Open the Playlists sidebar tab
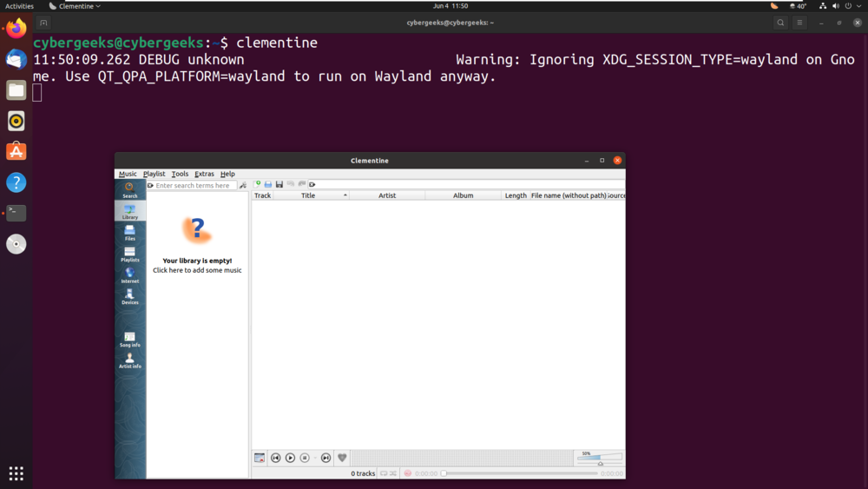 (x=130, y=254)
